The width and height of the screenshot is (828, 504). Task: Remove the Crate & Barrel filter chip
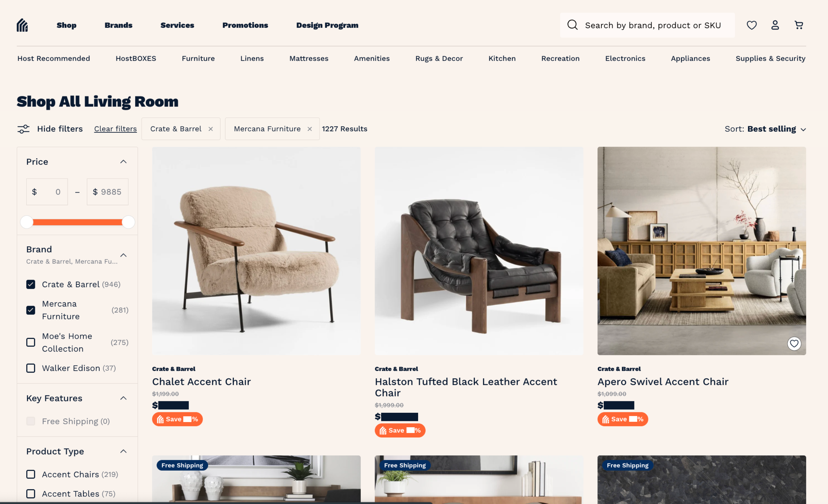tap(211, 129)
